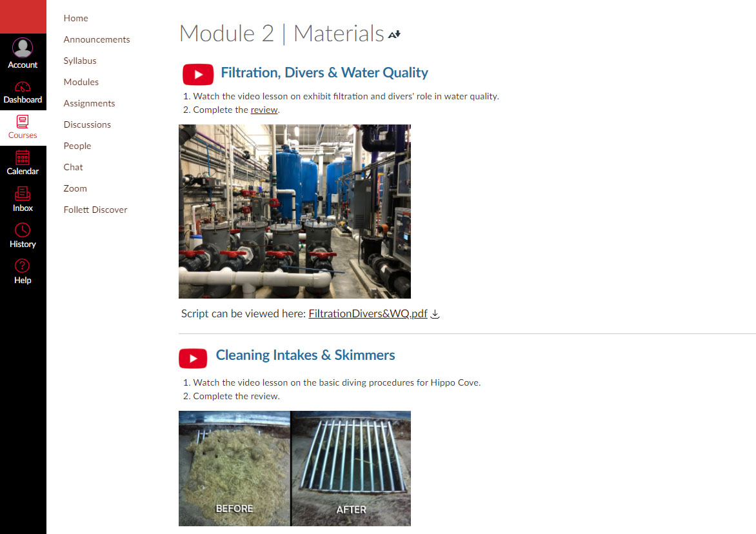Open Announcements in course menu

pos(97,39)
